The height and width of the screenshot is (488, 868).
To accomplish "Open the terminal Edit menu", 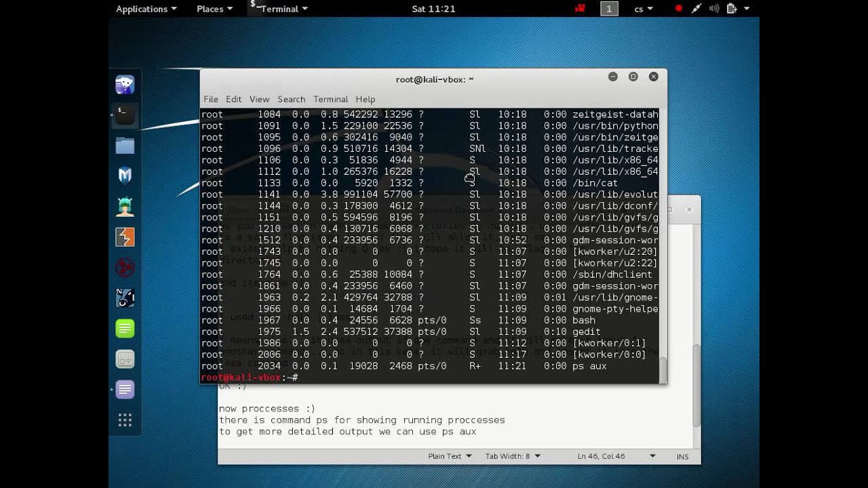I will [x=233, y=99].
